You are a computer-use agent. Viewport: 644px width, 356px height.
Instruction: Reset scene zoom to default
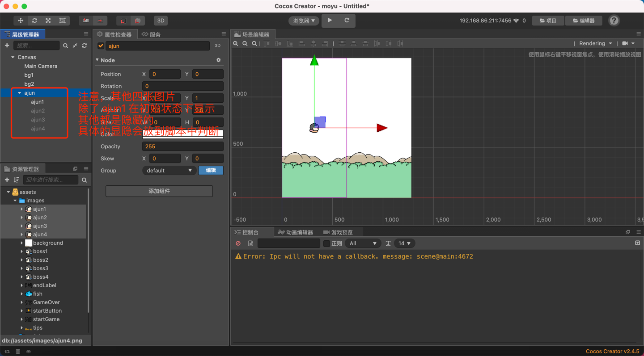point(254,43)
